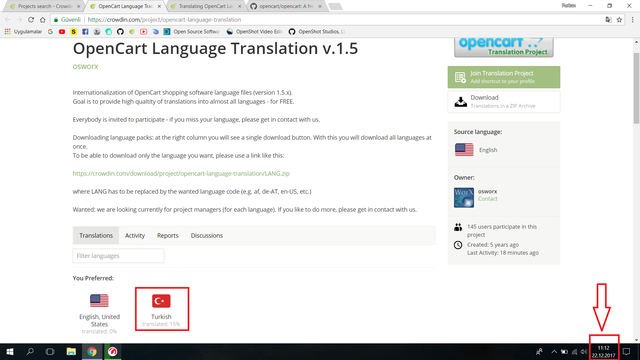The width and height of the screenshot is (640, 360).
Task: Switch to the opencart/opencart GitHub browser tab
Action: 287,6
